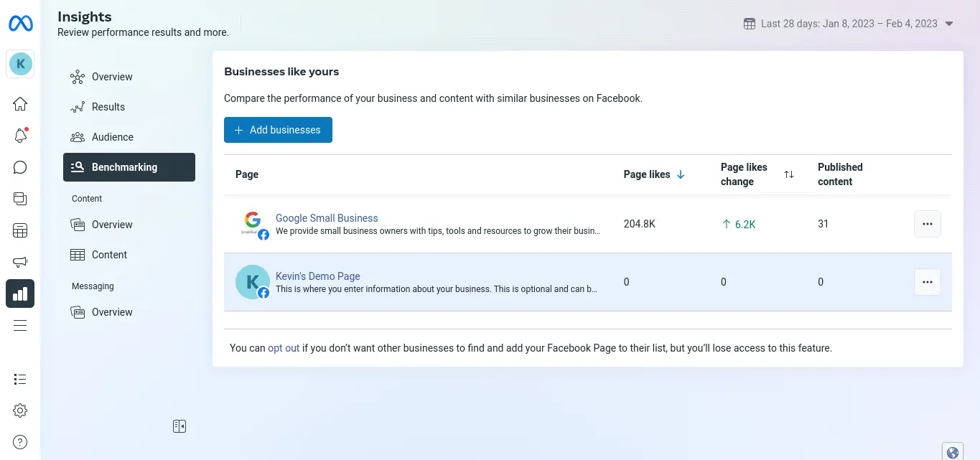Click the calendar icon by date range
This screenshot has width=980, height=460.
click(750, 24)
